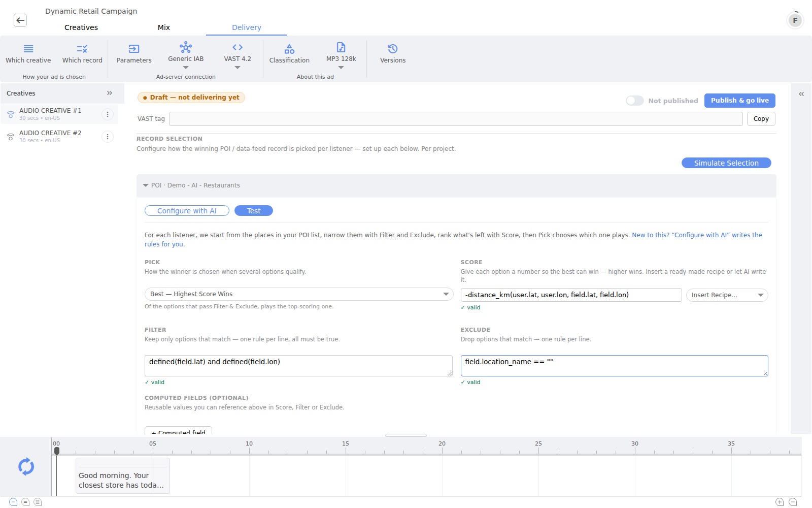812x508 pixels.
Task: Expand the Creatives panel chevrons
Action: [110, 93]
